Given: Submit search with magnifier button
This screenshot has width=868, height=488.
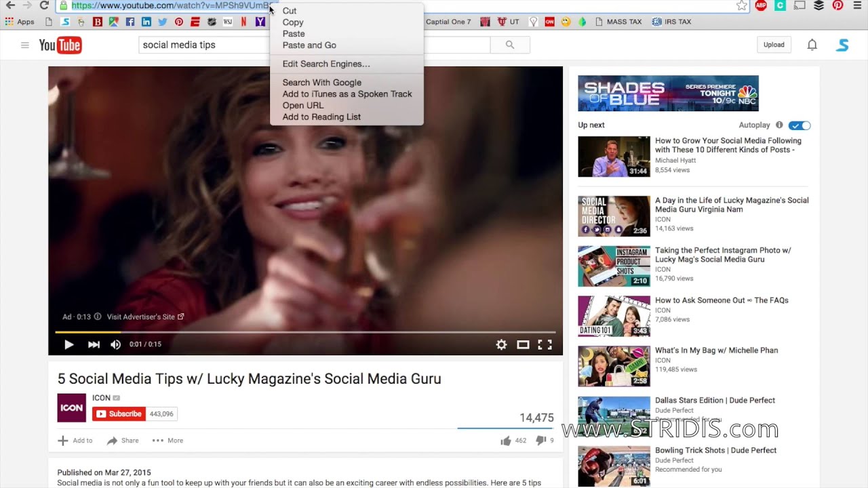Looking at the screenshot, I should (510, 45).
